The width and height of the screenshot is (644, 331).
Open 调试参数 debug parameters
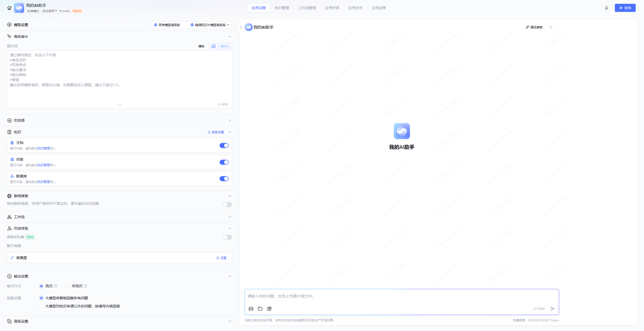click(534, 27)
